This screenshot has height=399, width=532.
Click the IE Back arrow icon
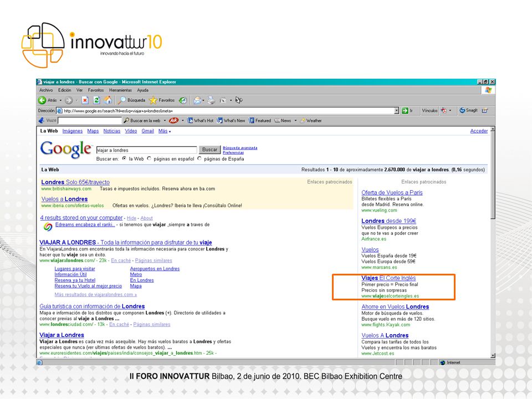pyautogui.click(x=42, y=100)
